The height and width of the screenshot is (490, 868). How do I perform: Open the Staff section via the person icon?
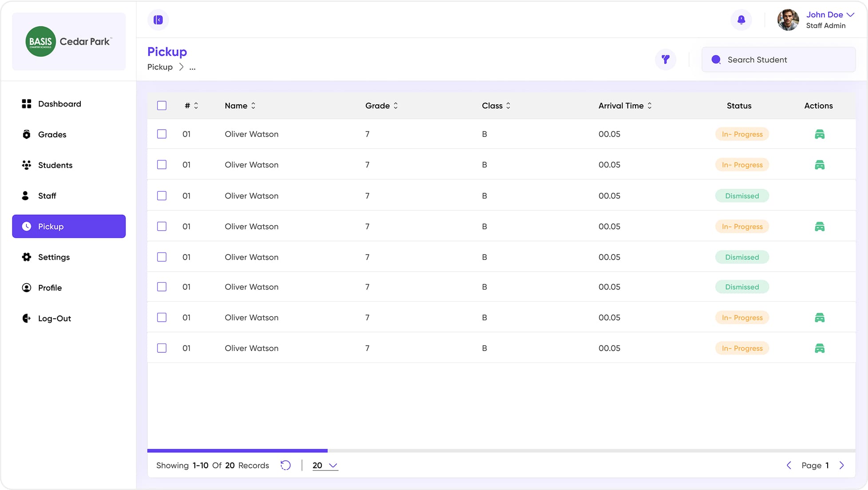click(47, 196)
